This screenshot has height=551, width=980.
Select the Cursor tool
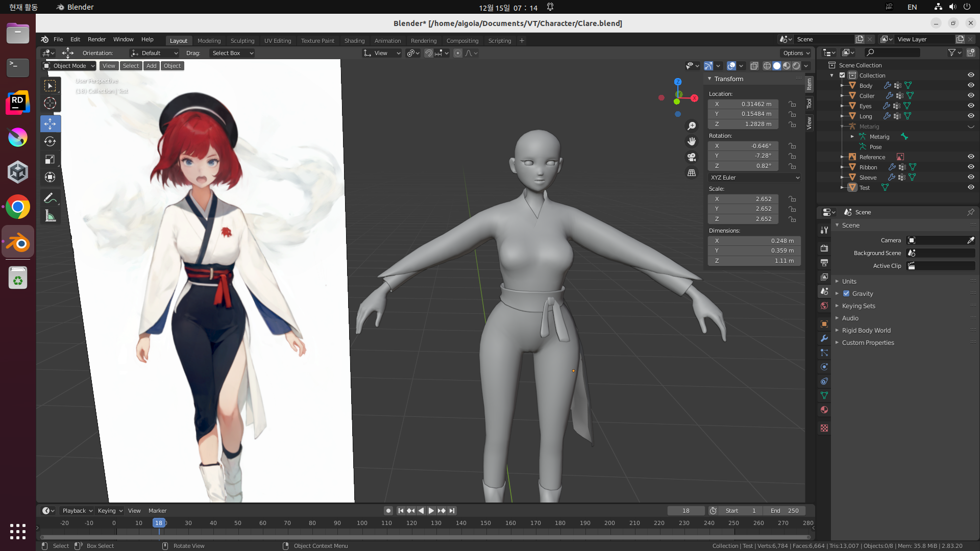[x=50, y=103]
